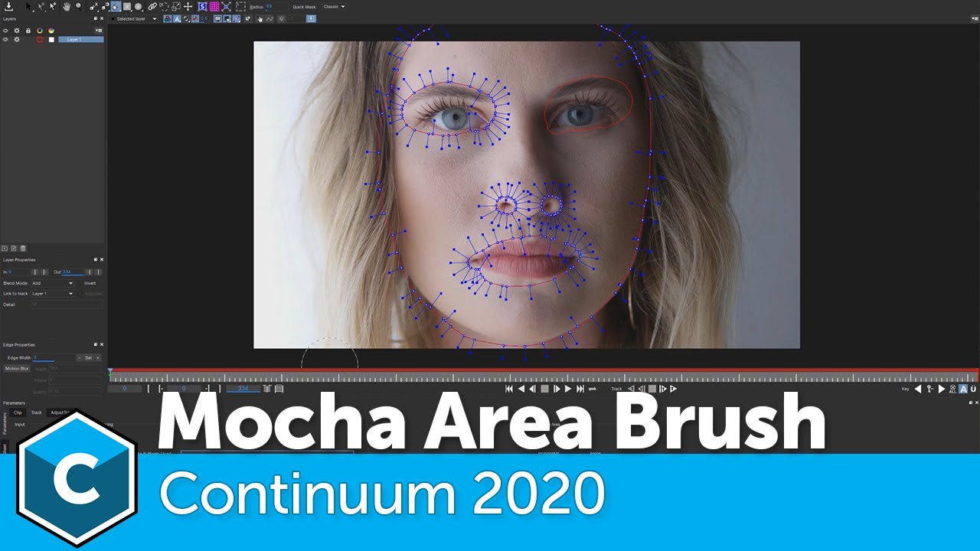Screen dimensions: 980x551
Task: Click the white matte color of Layer 1
Action: coord(51,39)
